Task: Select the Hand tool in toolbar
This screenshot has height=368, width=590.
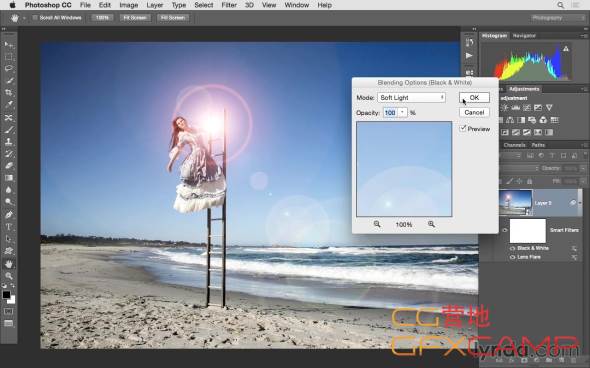Action: pos(8,264)
